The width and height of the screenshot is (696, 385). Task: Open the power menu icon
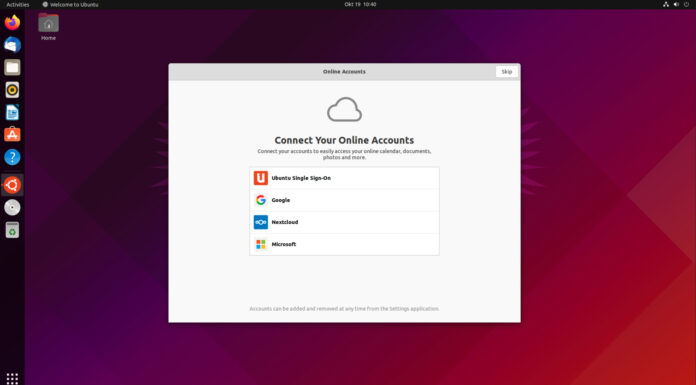coord(687,4)
